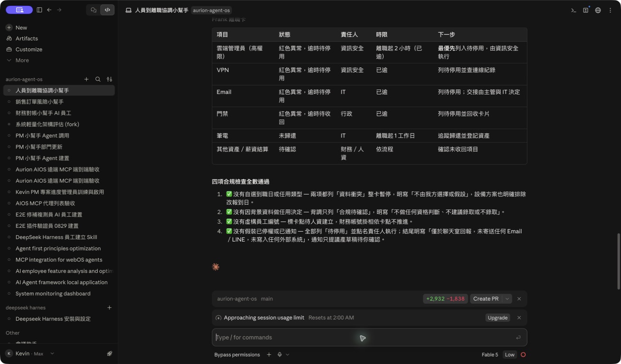Add attachment with plus below input

point(269,355)
